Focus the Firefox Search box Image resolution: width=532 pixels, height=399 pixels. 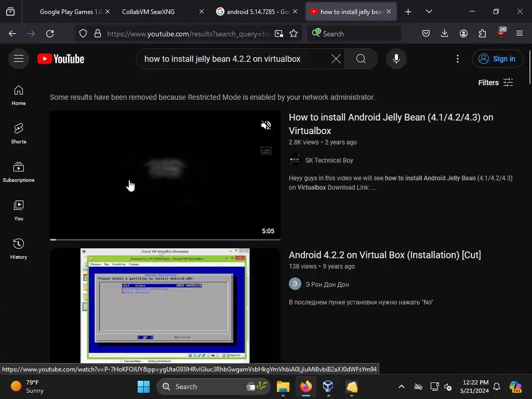(353, 34)
